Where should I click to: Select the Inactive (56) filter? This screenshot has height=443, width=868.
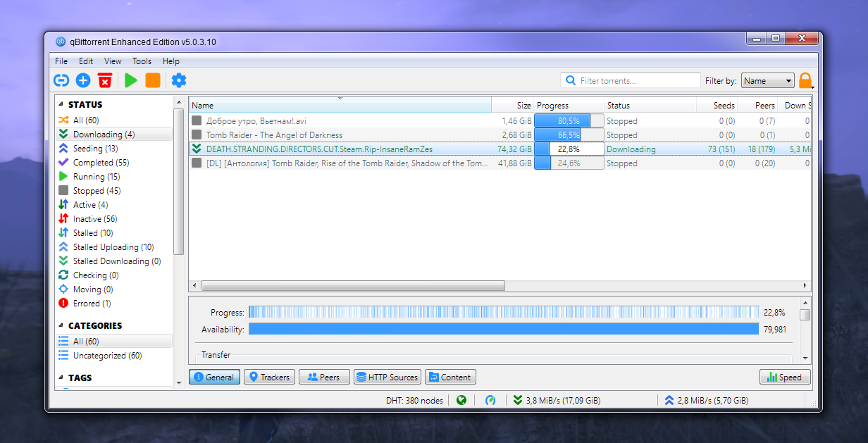113,219
